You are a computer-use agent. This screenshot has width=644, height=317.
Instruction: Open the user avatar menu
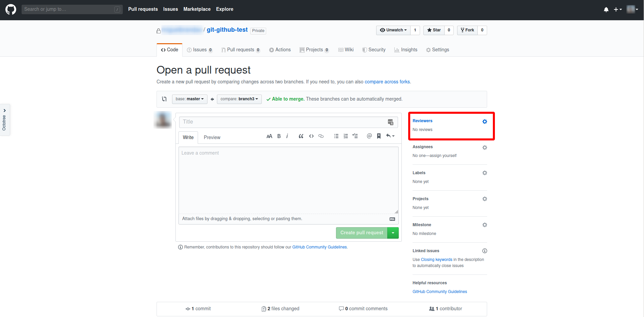632,9
